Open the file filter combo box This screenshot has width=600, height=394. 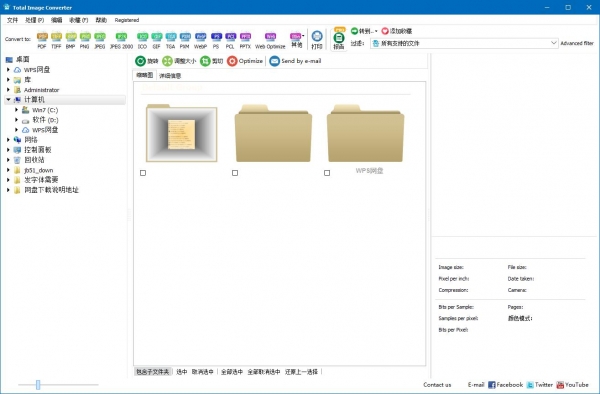pyautogui.click(x=464, y=43)
